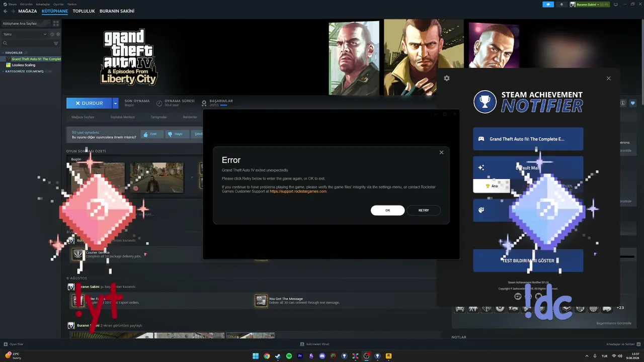Select the Ana trophy tab in Notifier
Image resolution: width=644 pixels, height=362 pixels.
coord(491,186)
